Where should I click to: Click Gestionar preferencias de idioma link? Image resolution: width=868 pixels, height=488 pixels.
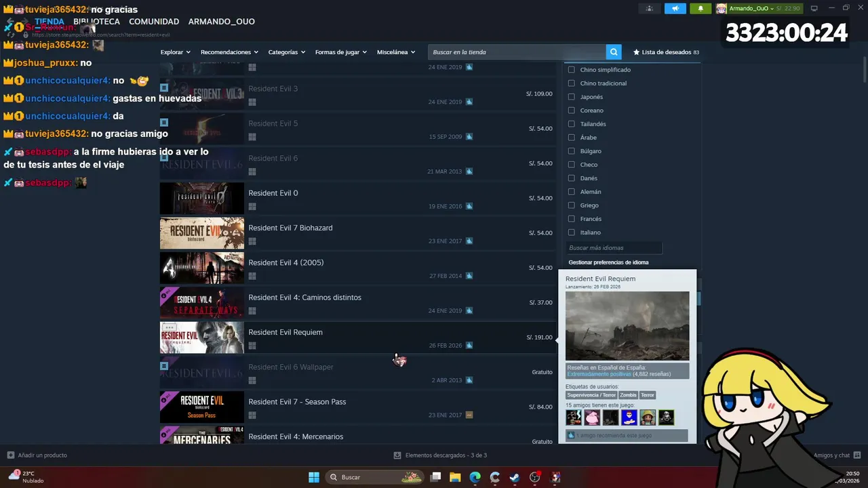click(x=608, y=262)
